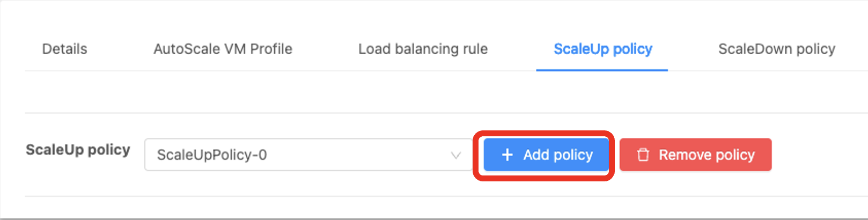Add a new ScaleUp policy
The width and height of the screenshot is (868, 220).
tap(546, 155)
